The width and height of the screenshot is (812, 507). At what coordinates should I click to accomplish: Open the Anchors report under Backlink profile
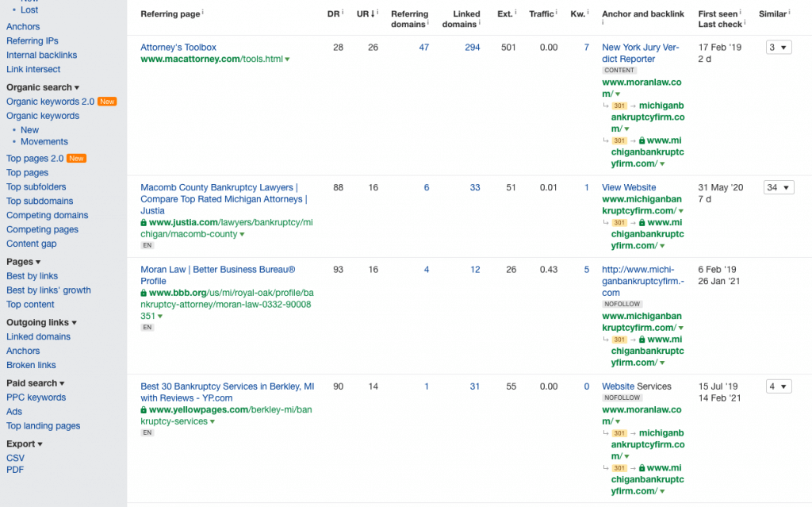click(23, 26)
